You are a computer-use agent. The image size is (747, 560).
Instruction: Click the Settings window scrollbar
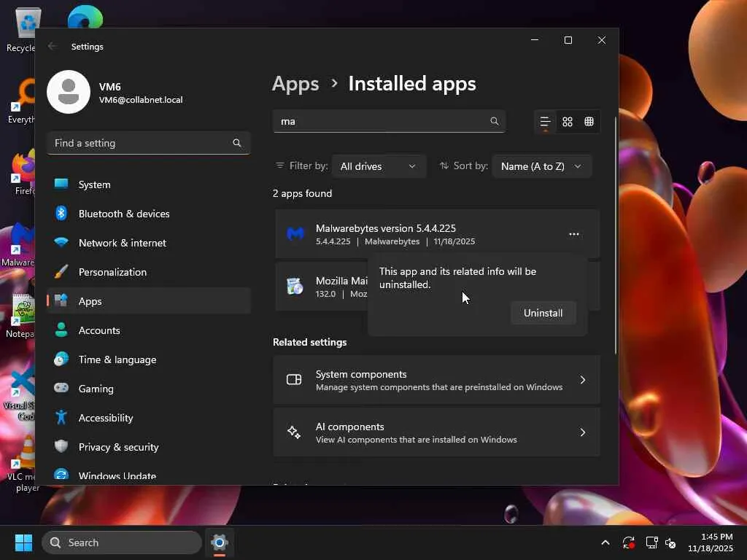pos(616,236)
